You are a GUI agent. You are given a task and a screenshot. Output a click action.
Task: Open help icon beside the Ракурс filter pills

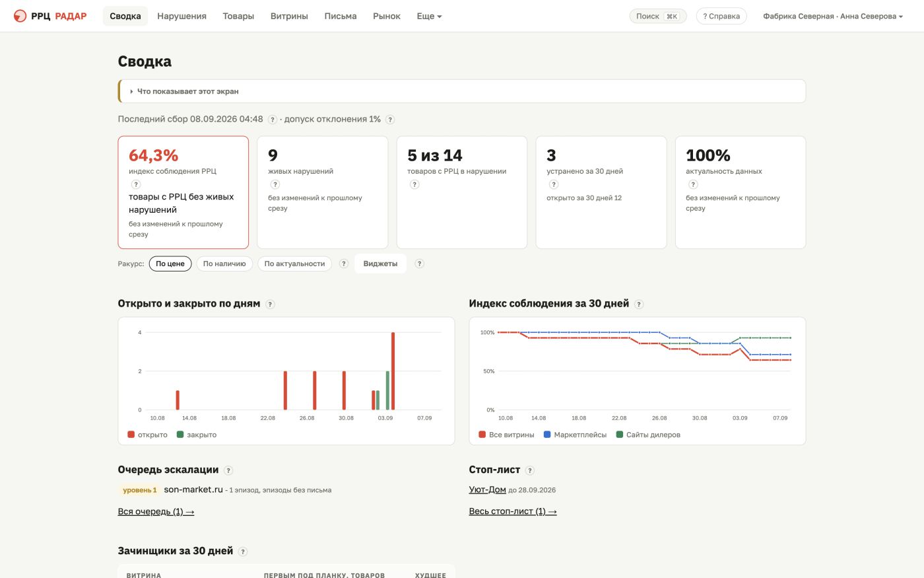pyautogui.click(x=343, y=264)
